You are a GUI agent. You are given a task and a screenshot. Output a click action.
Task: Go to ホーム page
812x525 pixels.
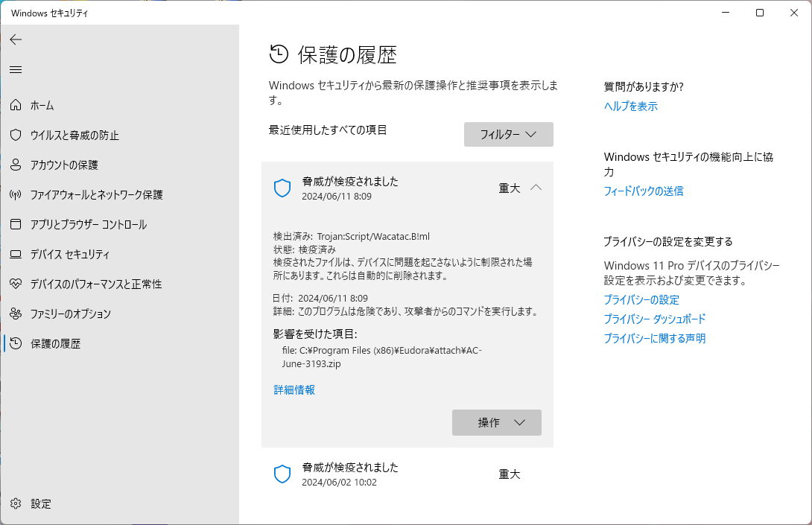tap(120, 105)
